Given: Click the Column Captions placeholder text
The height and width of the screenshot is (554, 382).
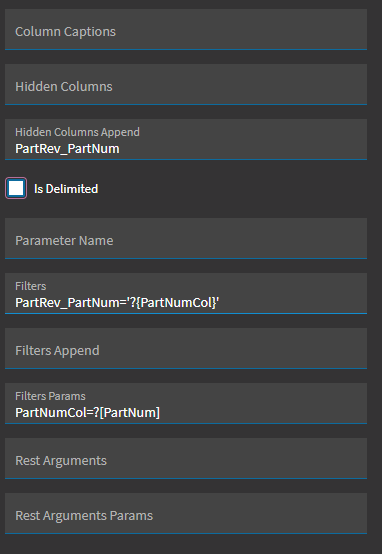Looking at the screenshot, I should tap(65, 31).
